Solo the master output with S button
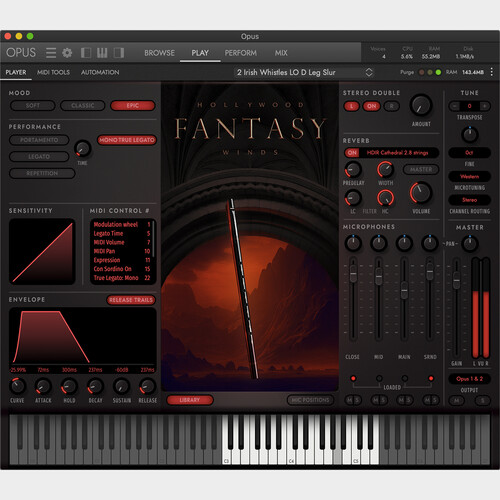The image size is (500, 500). (482, 401)
